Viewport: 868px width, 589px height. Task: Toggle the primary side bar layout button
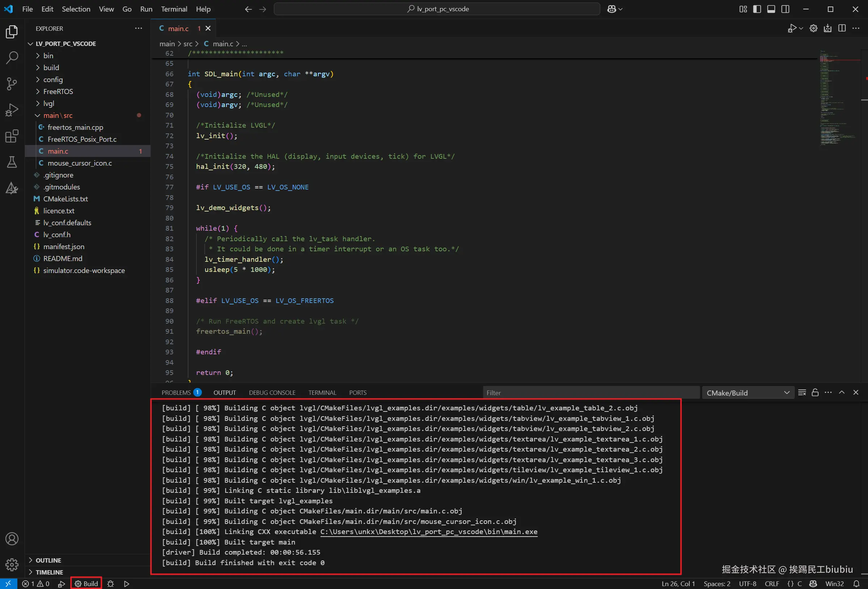pyautogui.click(x=757, y=9)
